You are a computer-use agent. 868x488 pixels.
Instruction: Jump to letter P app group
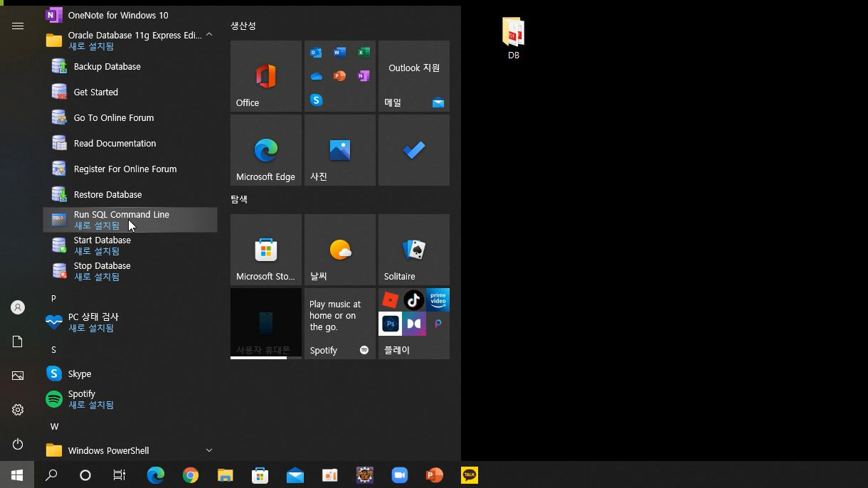click(53, 298)
